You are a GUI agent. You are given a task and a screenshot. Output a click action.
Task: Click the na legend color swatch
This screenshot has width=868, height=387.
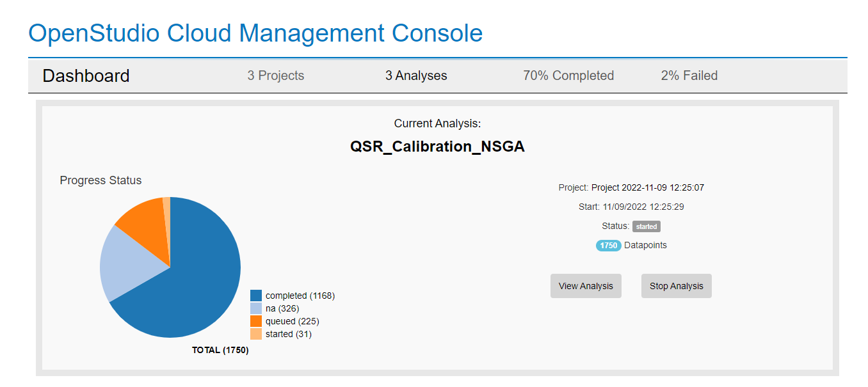click(256, 308)
